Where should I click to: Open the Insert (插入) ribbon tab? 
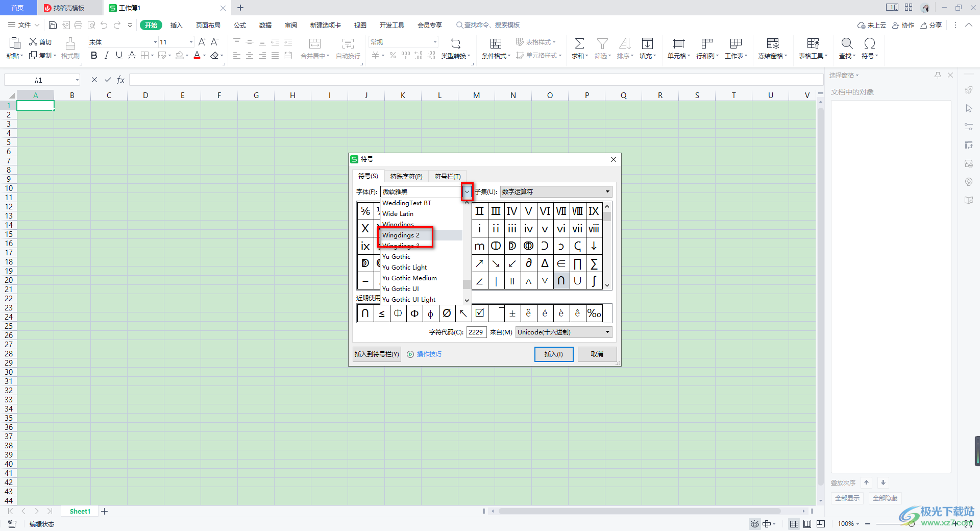pos(176,25)
